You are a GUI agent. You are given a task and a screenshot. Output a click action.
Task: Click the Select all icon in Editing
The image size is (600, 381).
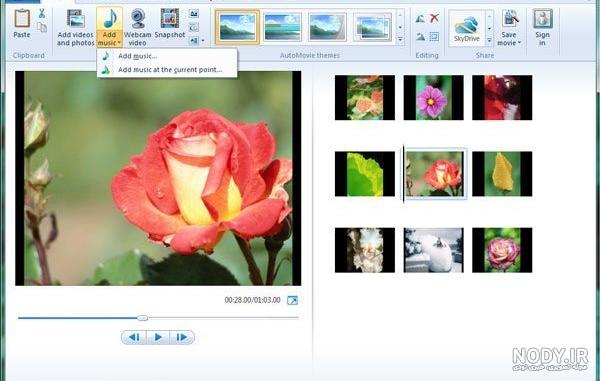434,37
